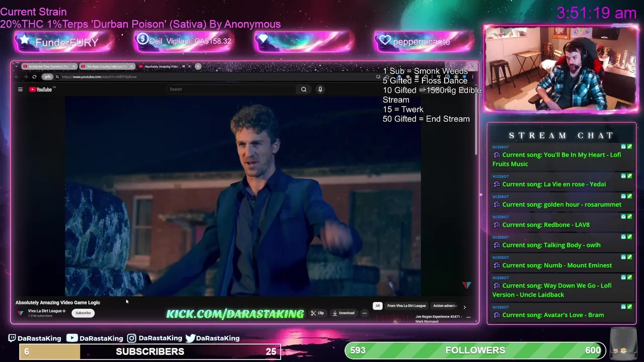Filter suggestions From Viva La Dirt League
644x362 pixels.
[x=407, y=306]
